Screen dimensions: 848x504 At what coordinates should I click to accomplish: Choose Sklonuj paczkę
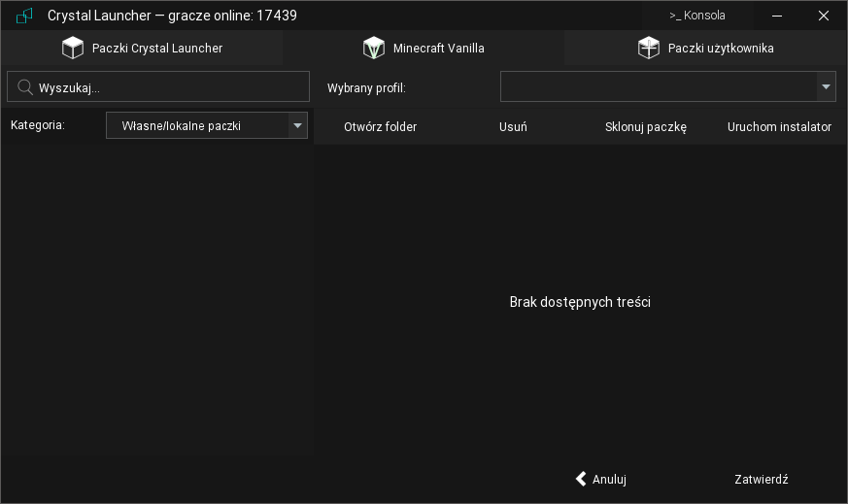(x=645, y=127)
